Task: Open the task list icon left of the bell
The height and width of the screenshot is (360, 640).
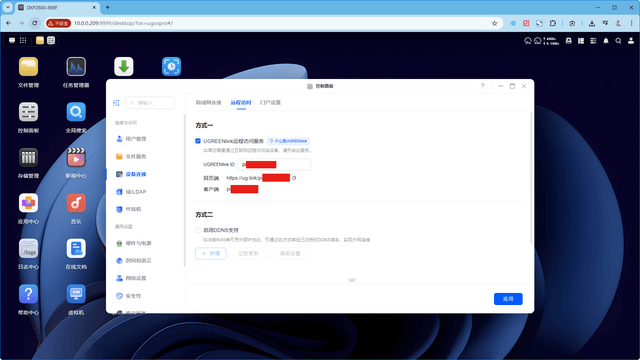Action: click(593, 41)
